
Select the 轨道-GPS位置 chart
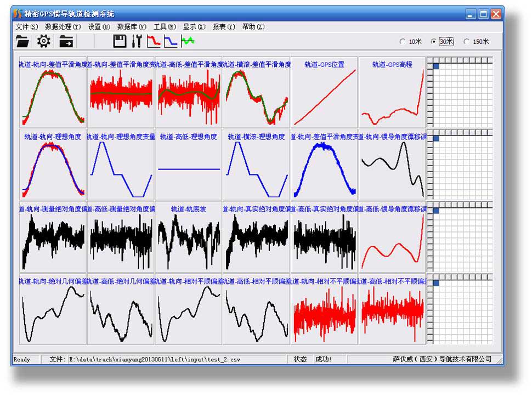click(324, 92)
